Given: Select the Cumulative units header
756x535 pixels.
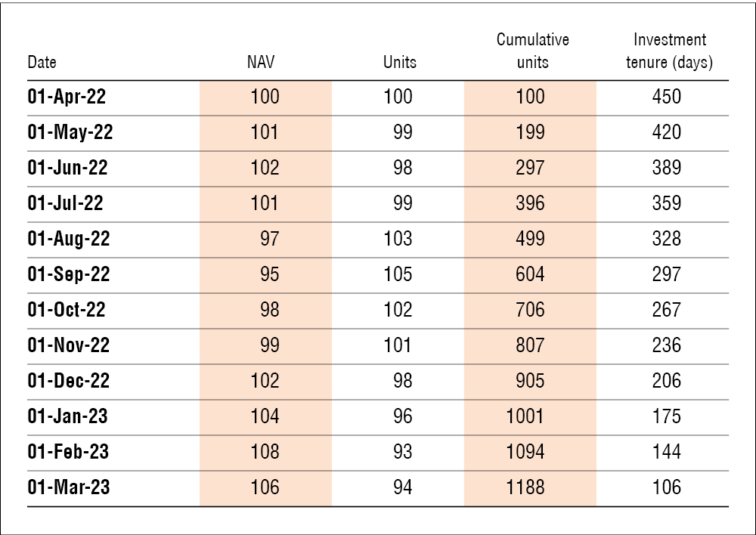Looking at the screenshot, I should click(532, 51).
